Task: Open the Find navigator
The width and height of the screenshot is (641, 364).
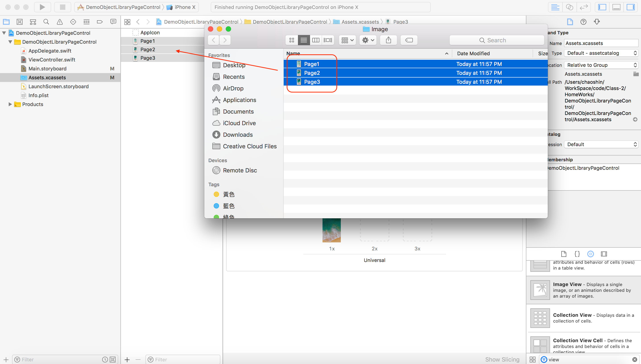Action: point(46,22)
